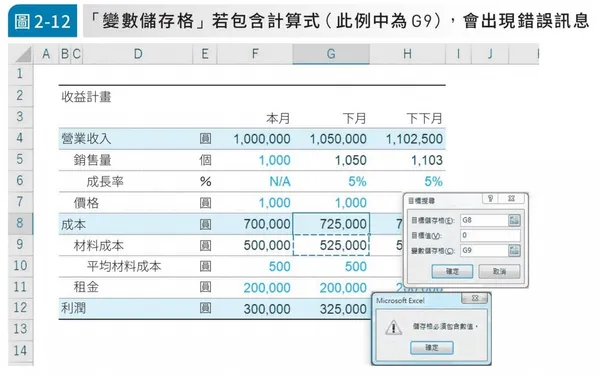Click the selected cell showing 725,000
This screenshot has height=376, width=600.
click(331, 224)
